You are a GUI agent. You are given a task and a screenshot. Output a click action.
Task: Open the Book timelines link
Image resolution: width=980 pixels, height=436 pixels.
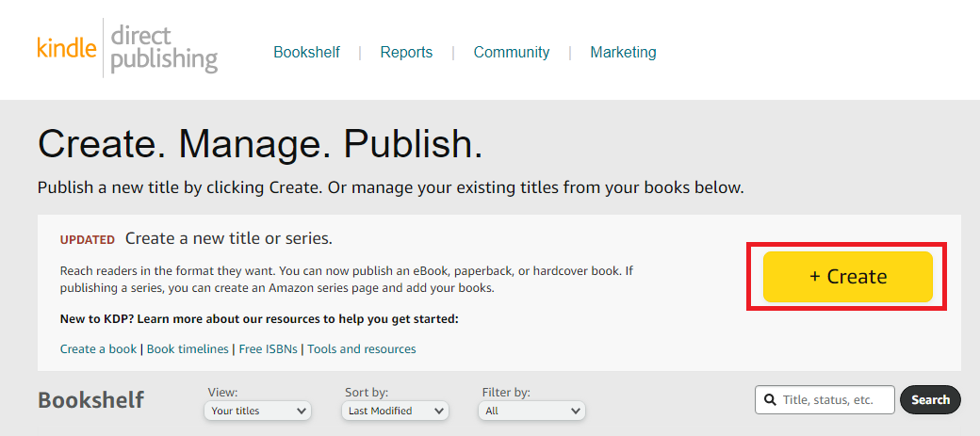coord(188,348)
